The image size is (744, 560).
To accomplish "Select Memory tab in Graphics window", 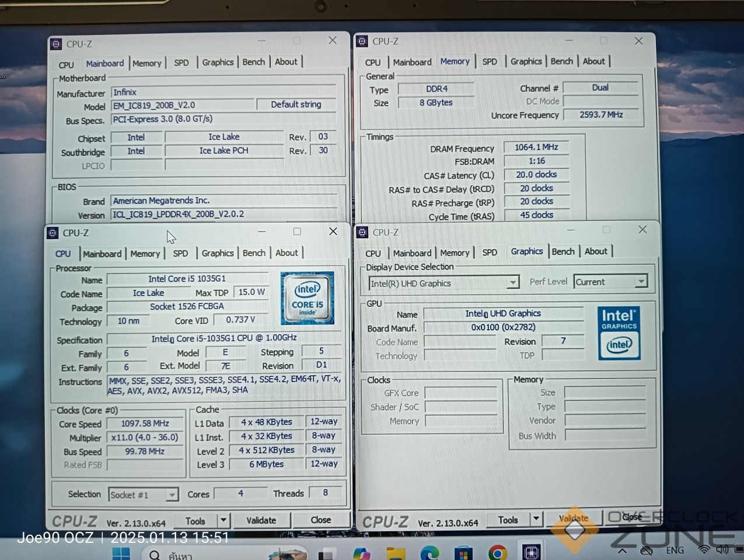I will (x=455, y=253).
